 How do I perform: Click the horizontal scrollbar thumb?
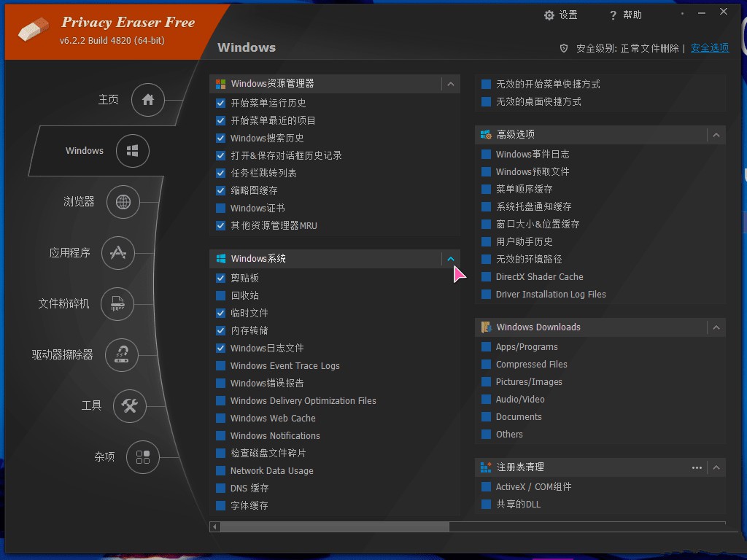coord(334,526)
